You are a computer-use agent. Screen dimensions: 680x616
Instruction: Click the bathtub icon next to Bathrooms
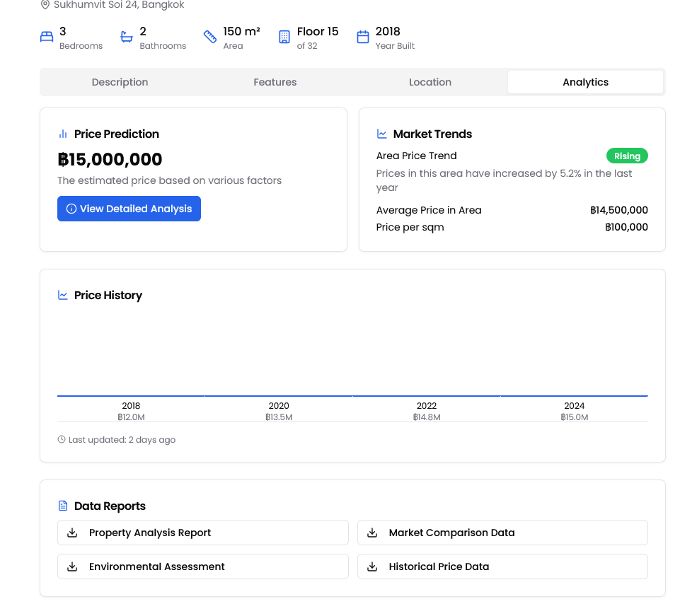click(x=127, y=37)
